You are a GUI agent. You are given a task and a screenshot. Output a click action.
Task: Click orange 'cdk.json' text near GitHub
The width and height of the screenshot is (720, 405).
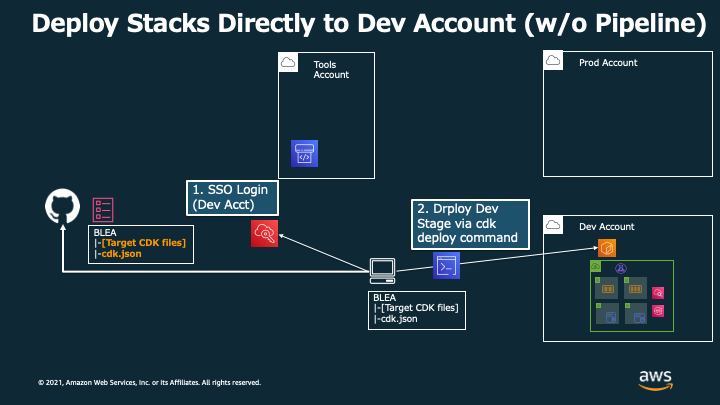point(121,254)
